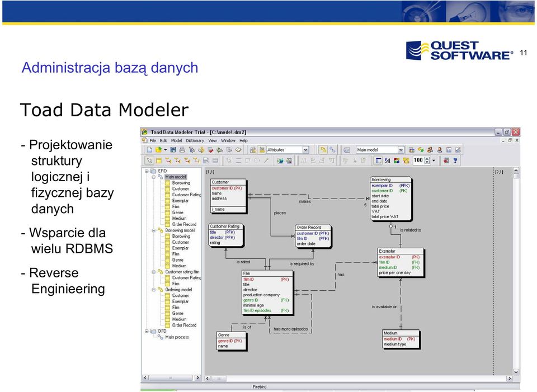Open dropdown arrow next to Open folder icon
This screenshot has height=392, width=537.
165,150
